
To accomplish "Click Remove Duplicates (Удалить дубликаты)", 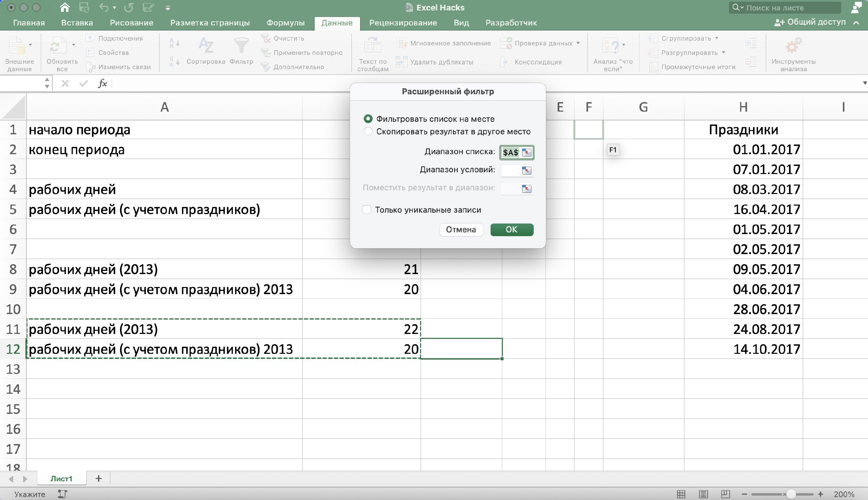I will [x=434, y=62].
